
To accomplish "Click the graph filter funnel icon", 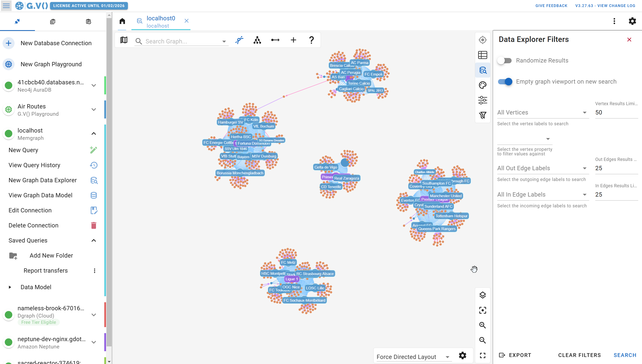I will pos(482,115).
